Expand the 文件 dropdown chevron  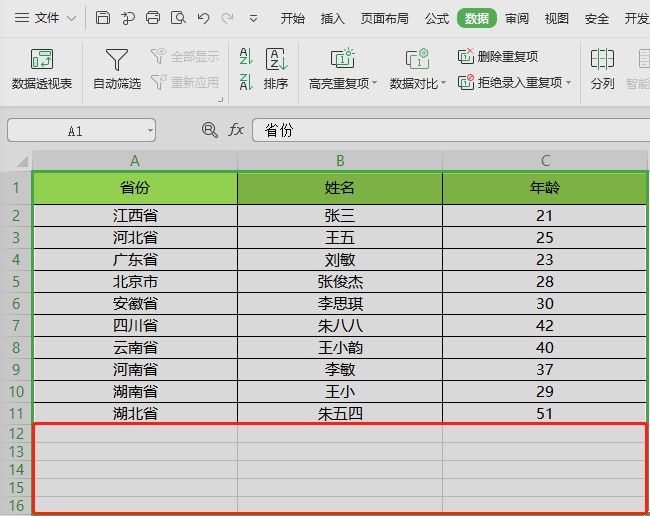pyautogui.click(x=71, y=18)
